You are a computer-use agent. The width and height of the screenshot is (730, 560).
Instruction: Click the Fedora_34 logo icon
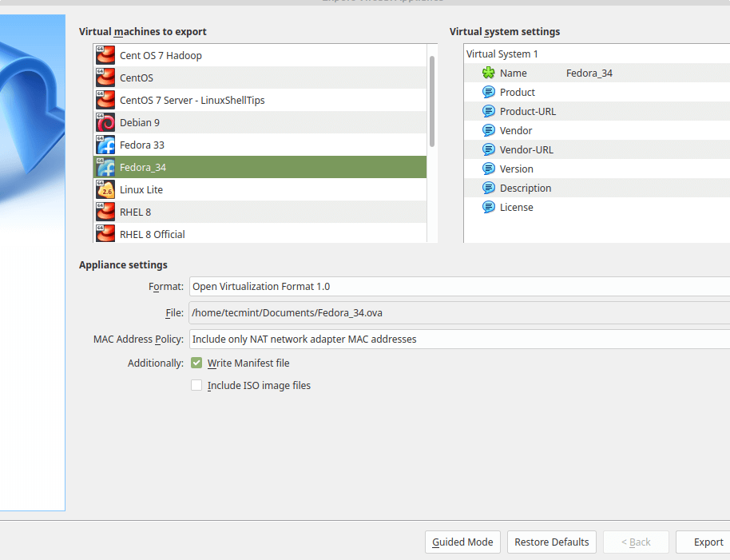[105, 167]
